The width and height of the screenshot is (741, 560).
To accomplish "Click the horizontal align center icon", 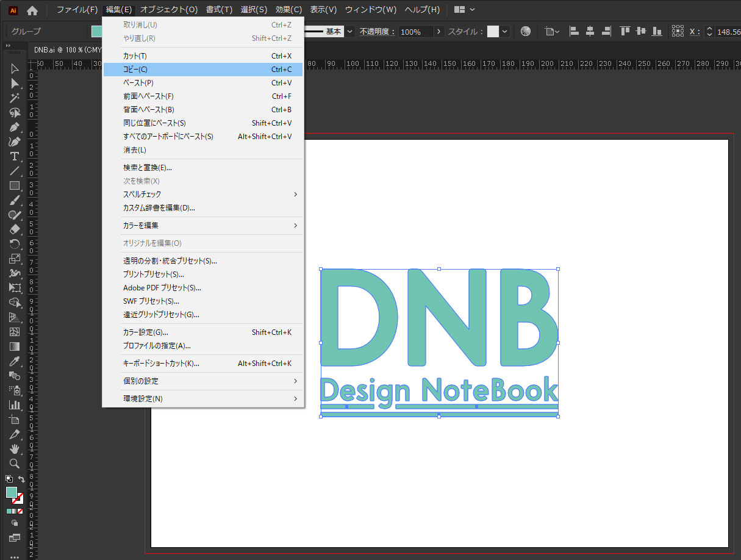I will pyautogui.click(x=589, y=31).
